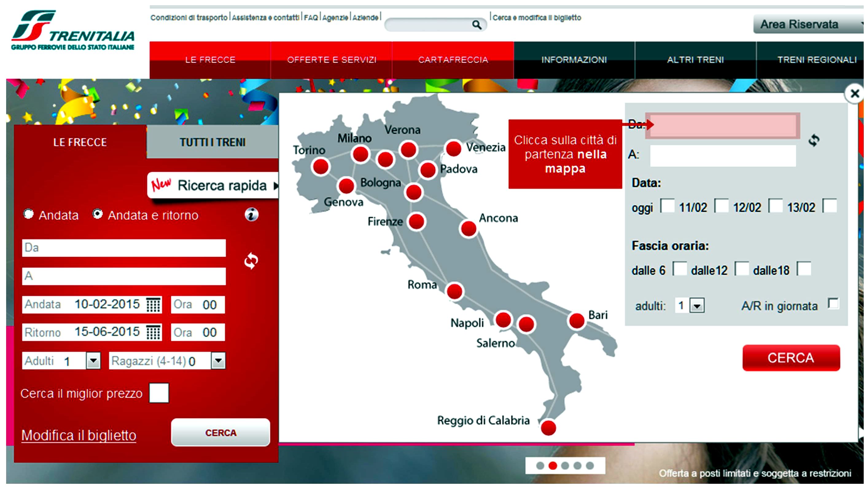868x489 pixels.
Task: Select Roma dot on the map
Action: pyautogui.click(x=454, y=291)
